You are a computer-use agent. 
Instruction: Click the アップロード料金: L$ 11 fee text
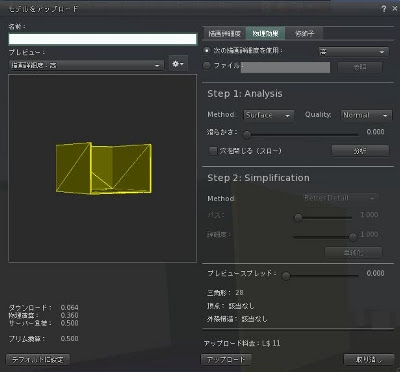242,343
